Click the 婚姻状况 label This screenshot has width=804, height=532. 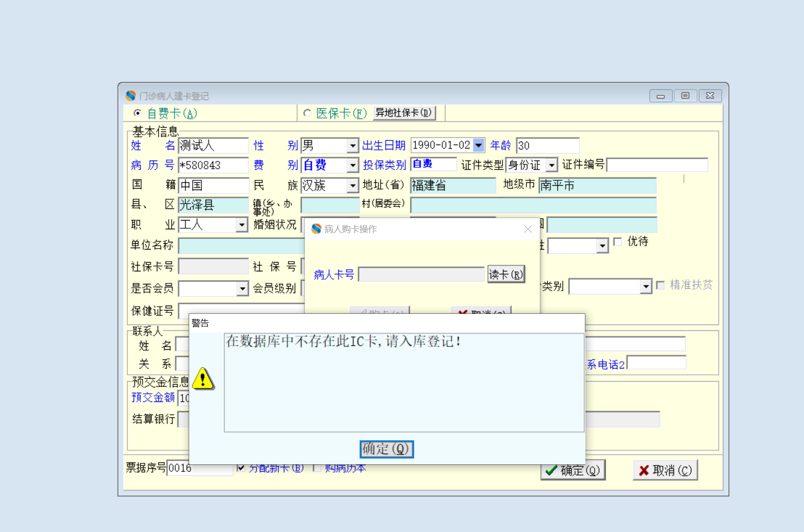(x=275, y=225)
